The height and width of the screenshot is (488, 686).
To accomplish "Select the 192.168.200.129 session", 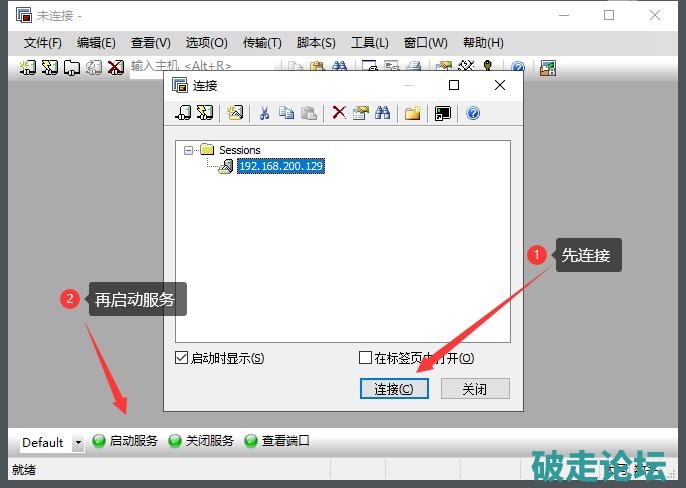I will coord(280,166).
